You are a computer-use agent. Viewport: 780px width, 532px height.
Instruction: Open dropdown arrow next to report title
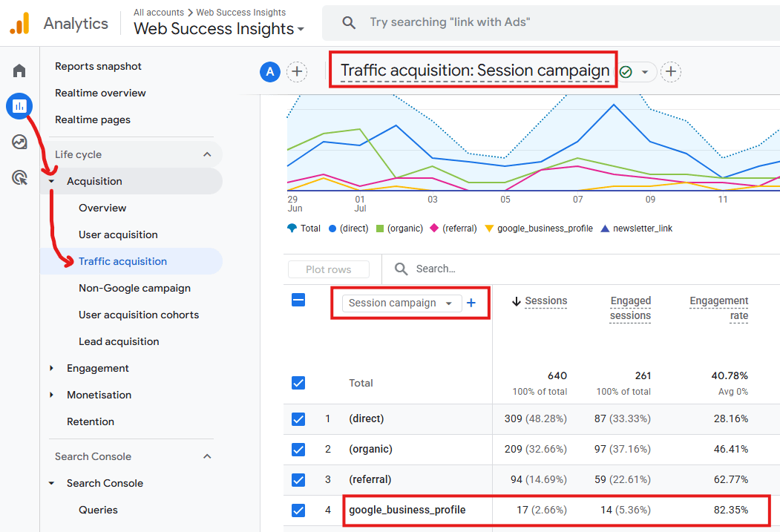tap(645, 72)
